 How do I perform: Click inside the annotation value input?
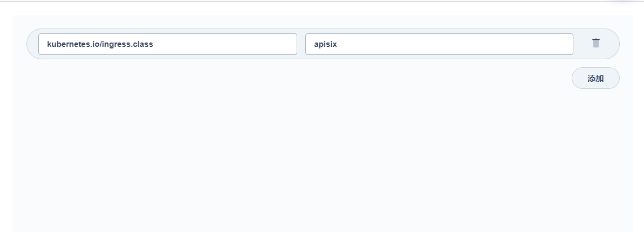coord(439,44)
